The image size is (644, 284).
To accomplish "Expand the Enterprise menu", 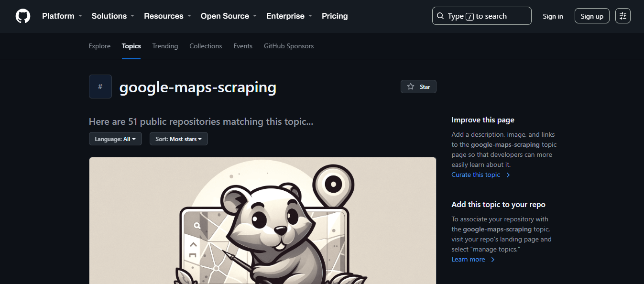I will pos(289,16).
